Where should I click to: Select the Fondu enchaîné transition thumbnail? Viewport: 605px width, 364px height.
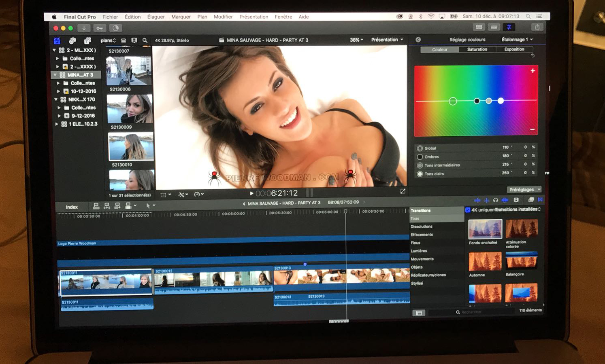coord(485,229)
